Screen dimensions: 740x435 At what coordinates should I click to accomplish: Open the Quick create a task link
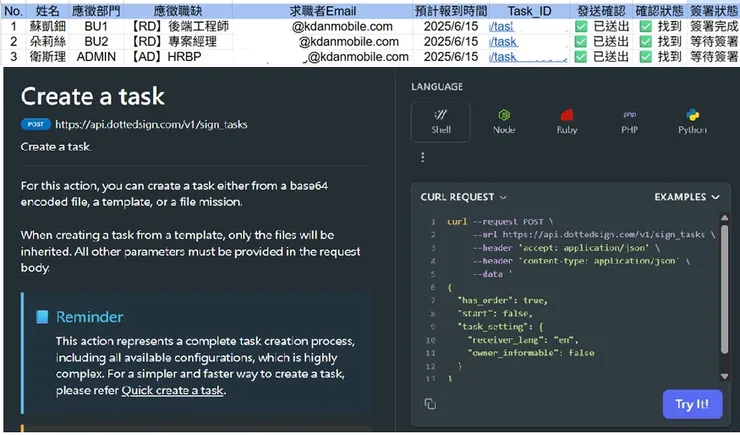(172, 391)
